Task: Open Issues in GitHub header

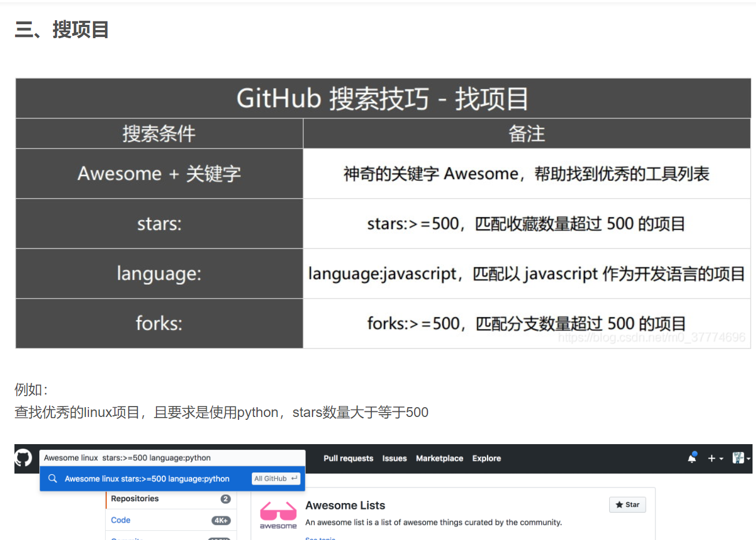Action: [x=394, y=459]
